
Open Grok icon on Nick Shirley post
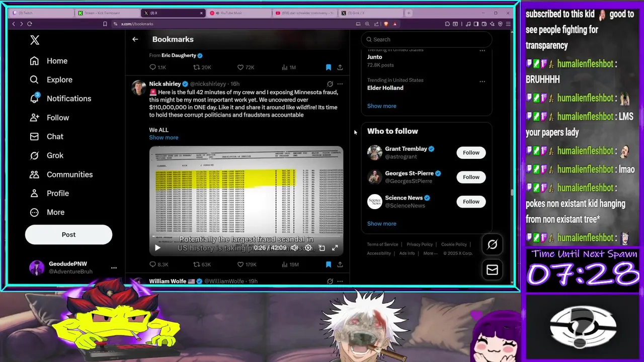click(x=330, y=84)
